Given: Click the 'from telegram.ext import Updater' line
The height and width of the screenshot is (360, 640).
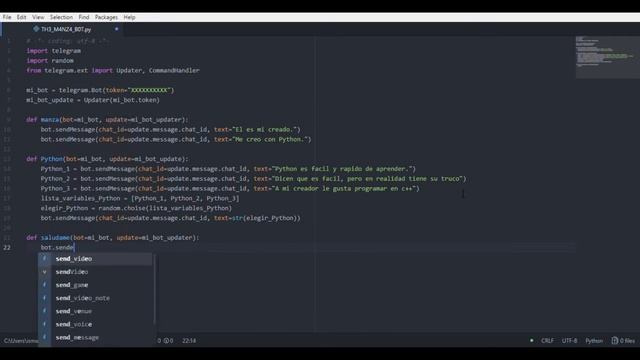Looking at the screenshot, I should click(113, 70).
